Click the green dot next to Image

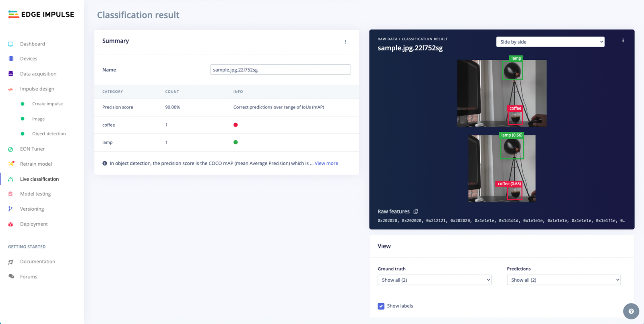[23, 119]
